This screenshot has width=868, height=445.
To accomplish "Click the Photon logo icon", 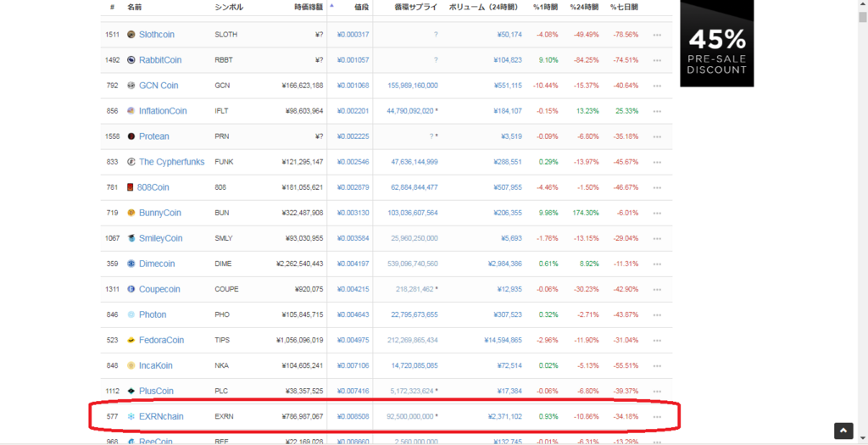I will click(x=131, y=314).
